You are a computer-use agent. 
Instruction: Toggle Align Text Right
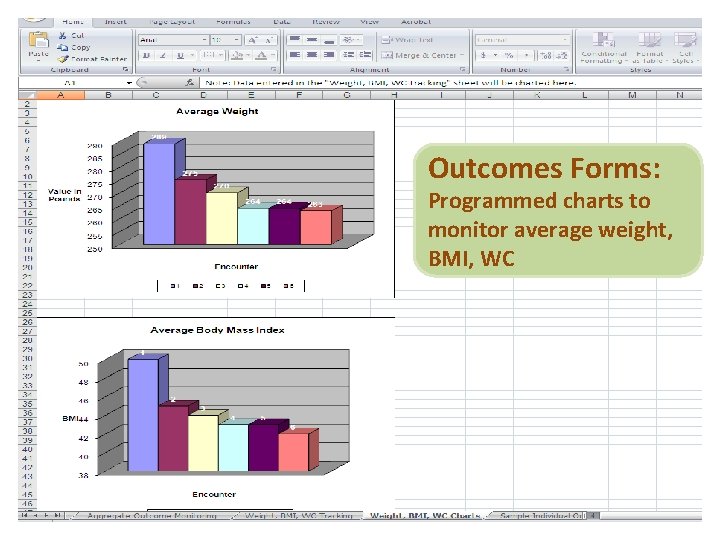point(329,55)
